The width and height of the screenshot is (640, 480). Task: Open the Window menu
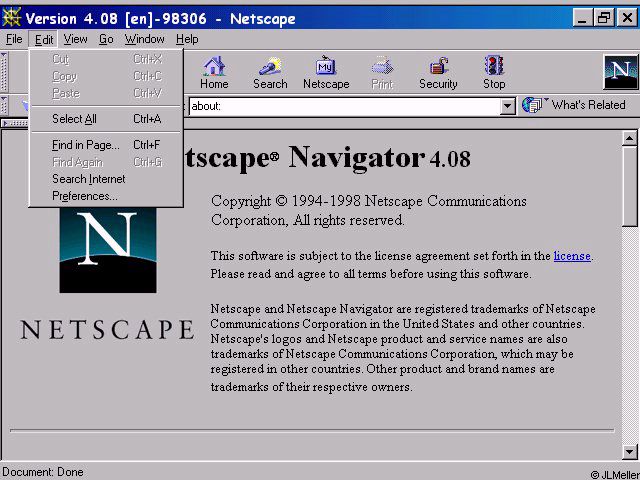click(x=144, y=39)
